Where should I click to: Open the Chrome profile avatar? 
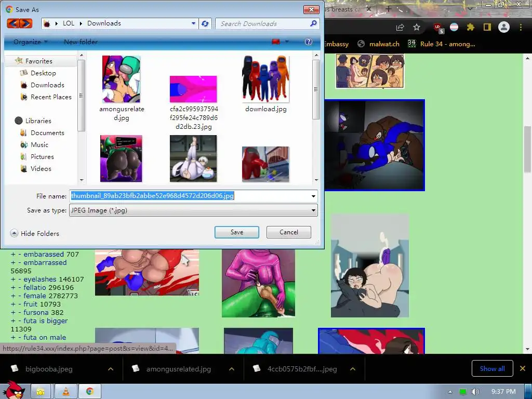click(504, 27)
